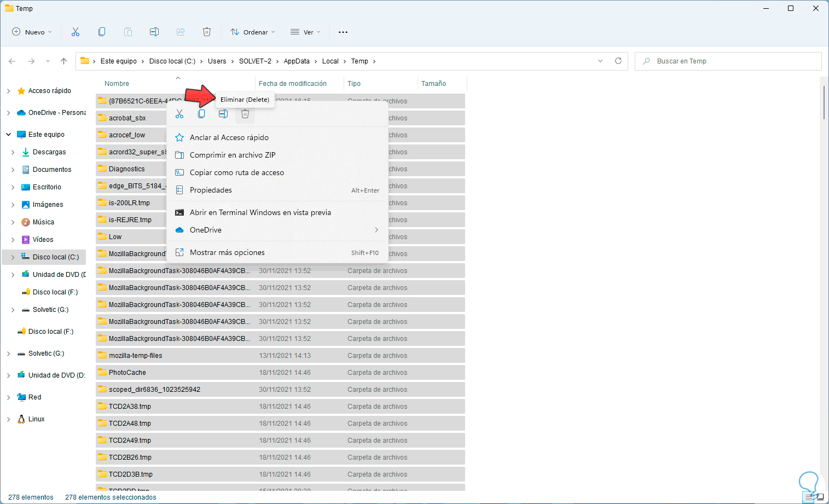This screenshot has width=829, height=504.
Task: Select the PhotoCache folder
Action: (280, 373)
